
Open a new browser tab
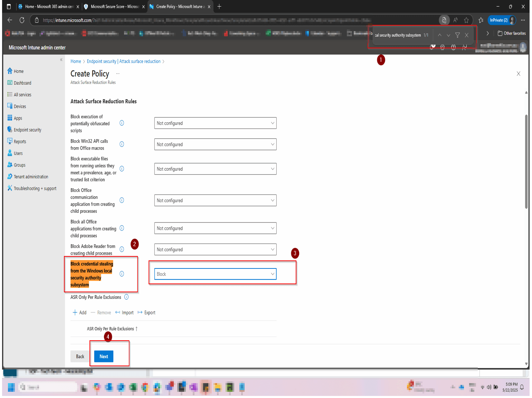pos(219,7)
